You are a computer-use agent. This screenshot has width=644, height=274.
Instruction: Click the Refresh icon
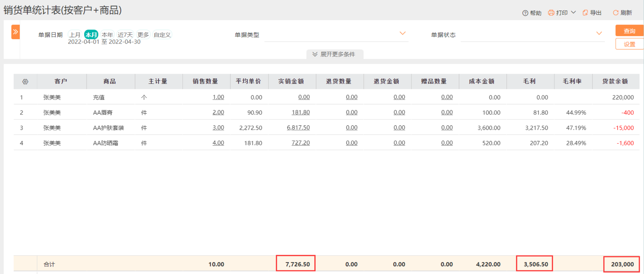(615, 13)
